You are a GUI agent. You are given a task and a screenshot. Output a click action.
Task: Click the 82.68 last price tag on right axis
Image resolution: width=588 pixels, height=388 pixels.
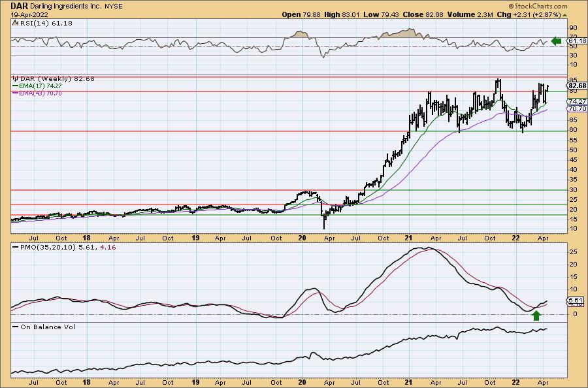578,86
